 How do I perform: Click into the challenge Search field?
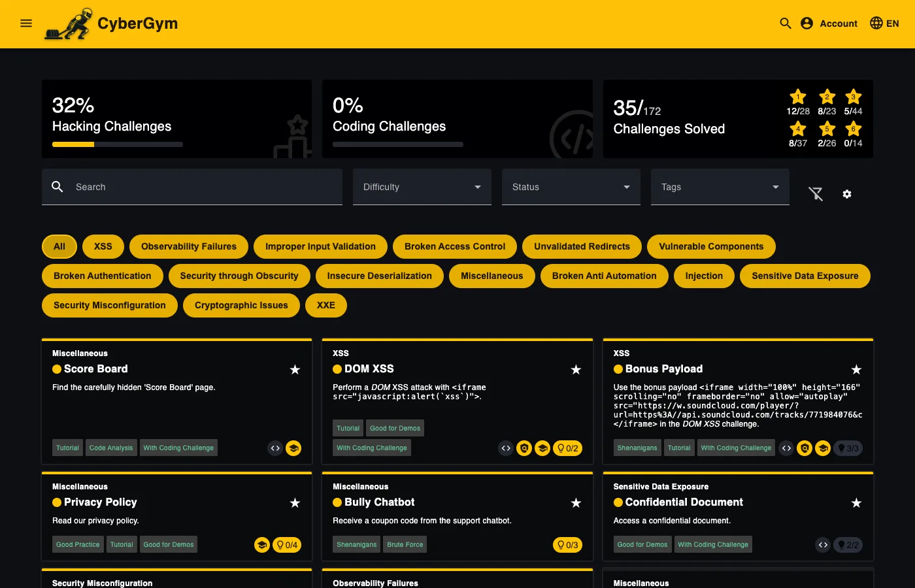click(x=192, y=187)
